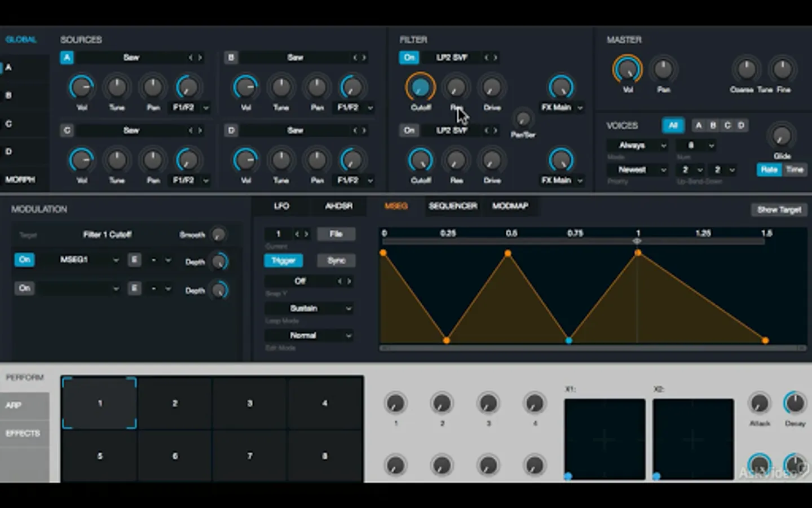Enable source B oscillator
Image resolution: width=812 pixels, height=508 pixels.
[x=231, y=58]
